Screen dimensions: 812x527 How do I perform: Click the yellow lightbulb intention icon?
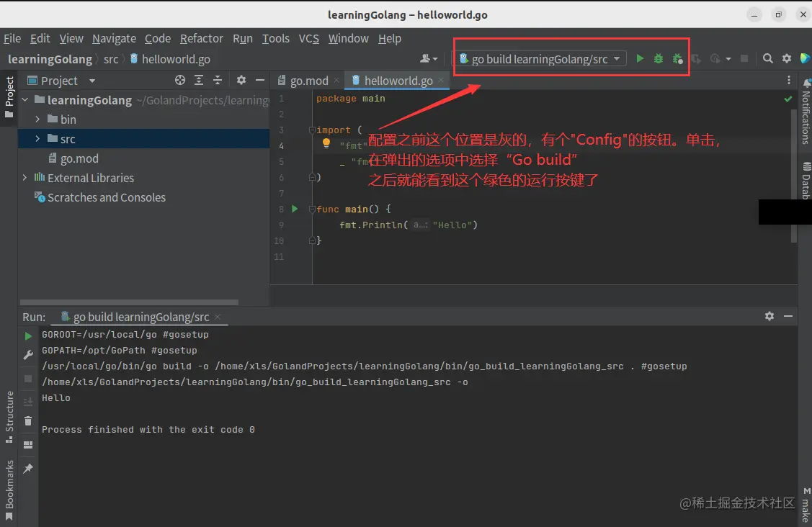coord(326,143)
